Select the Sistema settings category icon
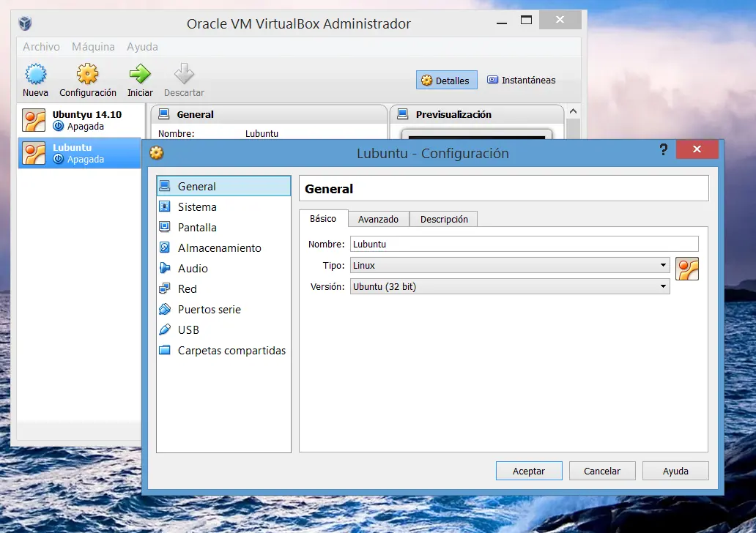The width and height of the screenshot is (756, 533). coord(169,206)
